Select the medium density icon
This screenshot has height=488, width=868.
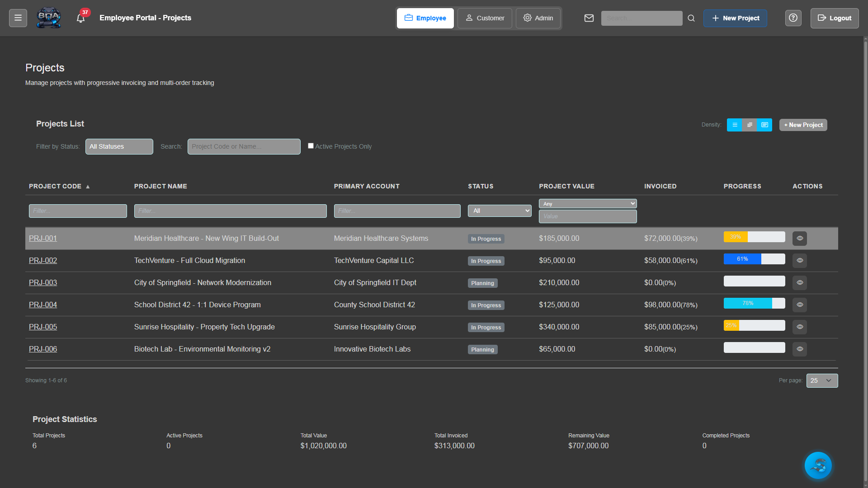coord(750,125)
